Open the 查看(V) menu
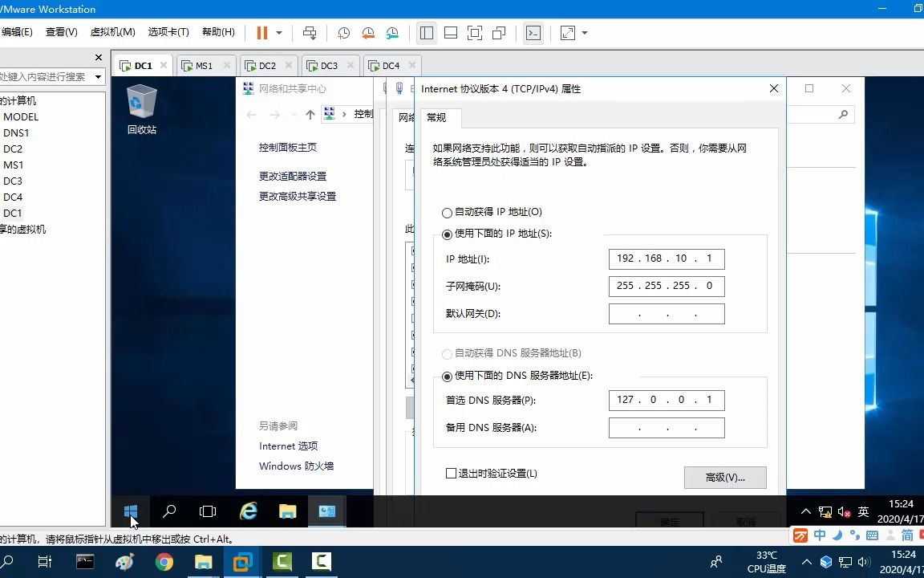 tap(61, 32)
